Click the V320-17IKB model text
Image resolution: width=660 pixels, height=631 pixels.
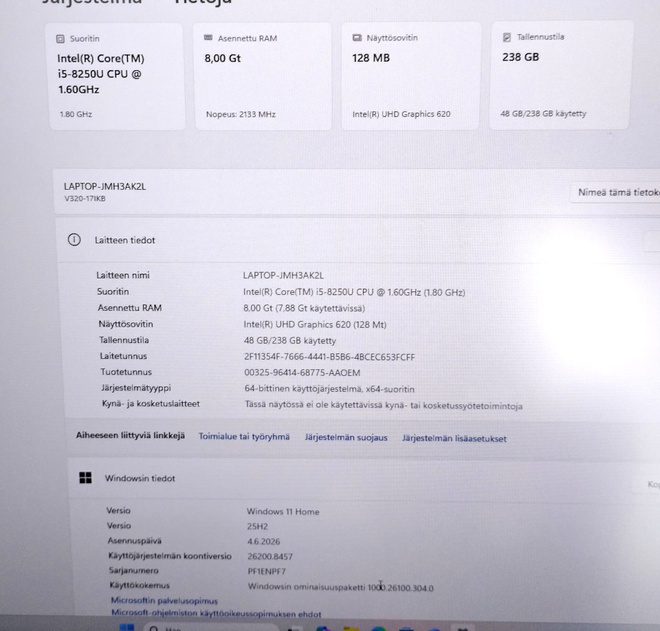click(85, 199)
